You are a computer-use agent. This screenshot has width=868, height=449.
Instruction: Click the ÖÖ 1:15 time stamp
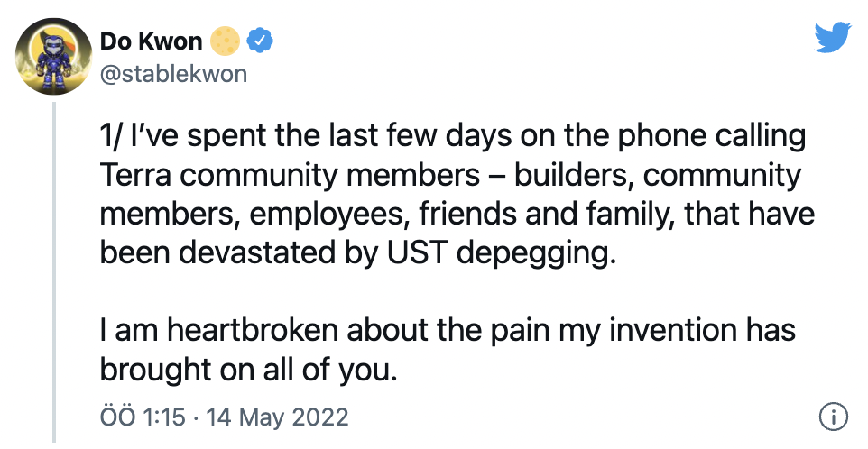point(143,417)
